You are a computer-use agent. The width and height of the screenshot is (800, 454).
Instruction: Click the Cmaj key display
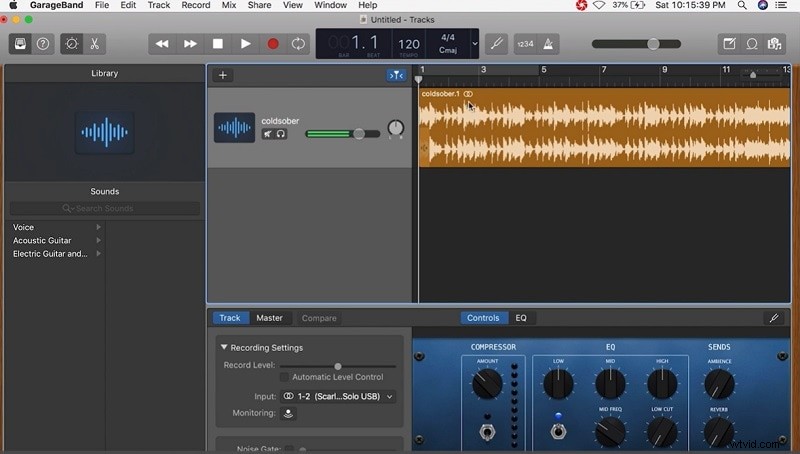point(447,50)
